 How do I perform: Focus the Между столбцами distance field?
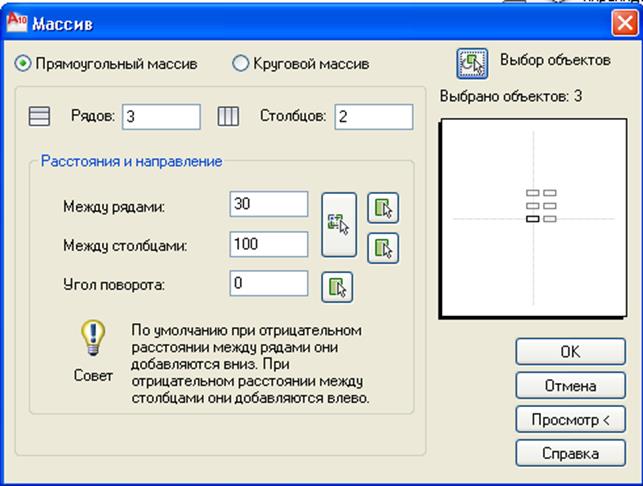[x=269, y=244]
